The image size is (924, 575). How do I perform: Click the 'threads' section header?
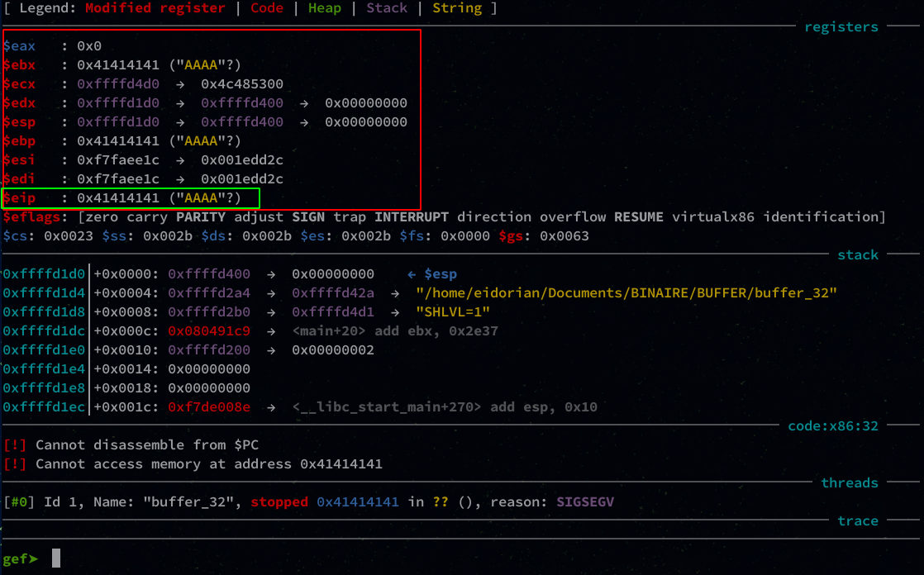tap(850, 482)
